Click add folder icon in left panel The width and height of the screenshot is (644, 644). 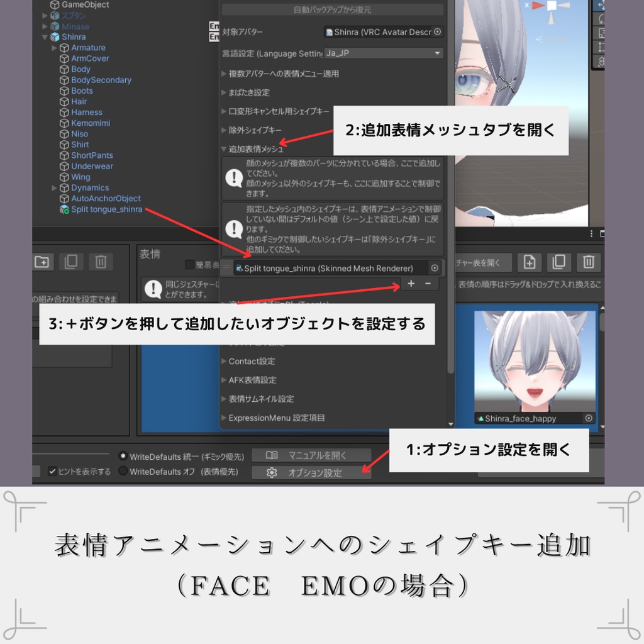click(x=42, y=262)
